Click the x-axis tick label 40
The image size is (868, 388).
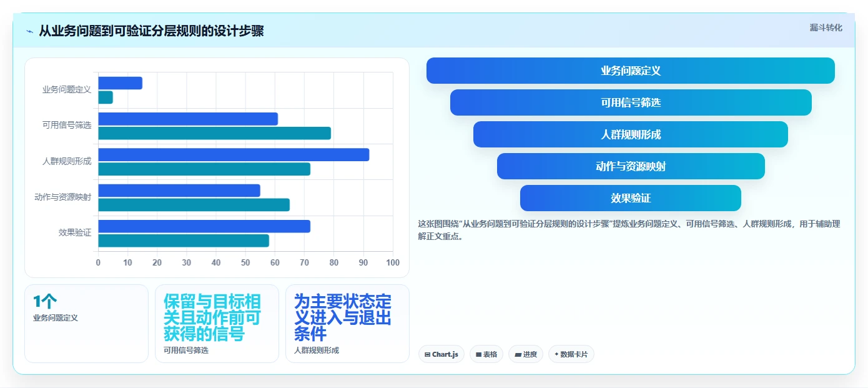[x=216, y=263]
